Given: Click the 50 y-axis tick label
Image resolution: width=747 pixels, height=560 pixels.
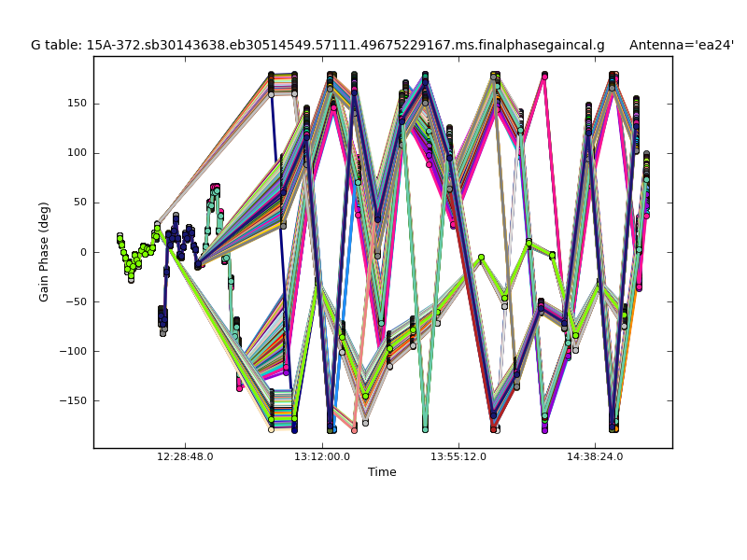Looking at the screenshot, I should click(78, 203).
